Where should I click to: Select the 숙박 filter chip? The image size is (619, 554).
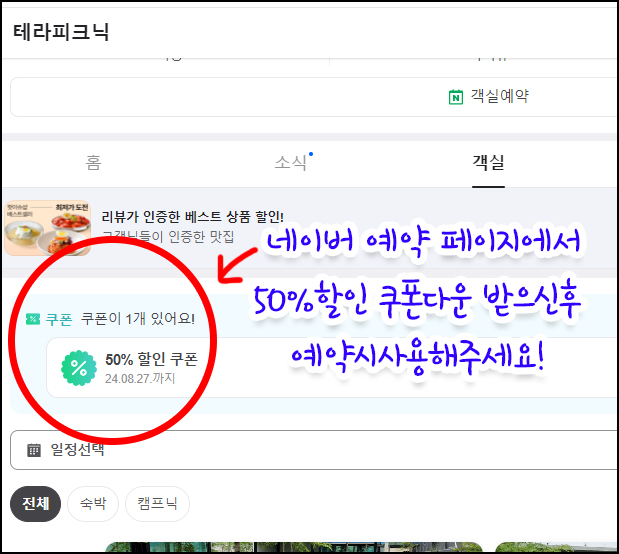tap(91, 504)
